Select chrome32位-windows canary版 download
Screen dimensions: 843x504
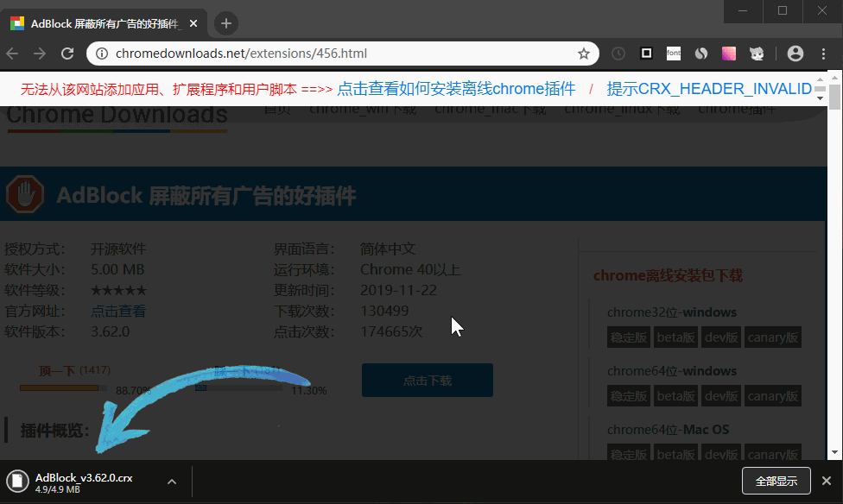coord(772,337)
